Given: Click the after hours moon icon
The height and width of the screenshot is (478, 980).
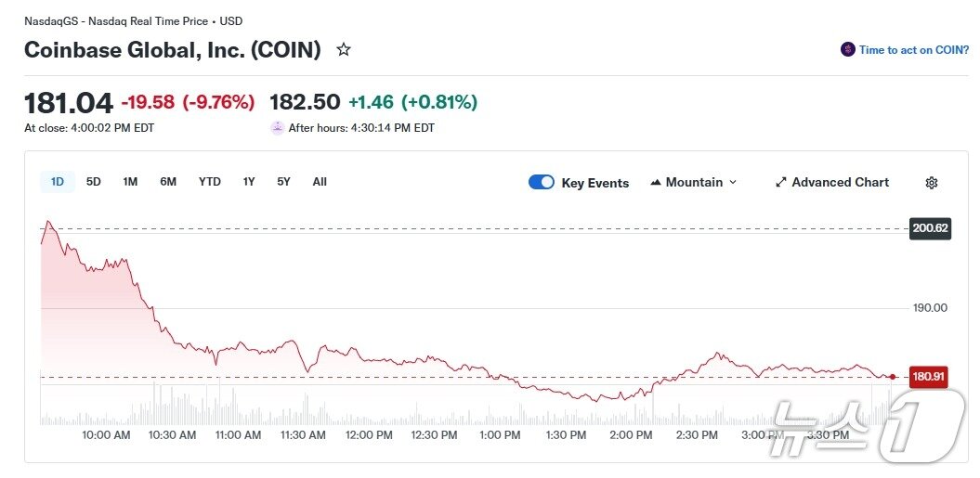Looking at the screenshot, I should (x=277, y=128).
